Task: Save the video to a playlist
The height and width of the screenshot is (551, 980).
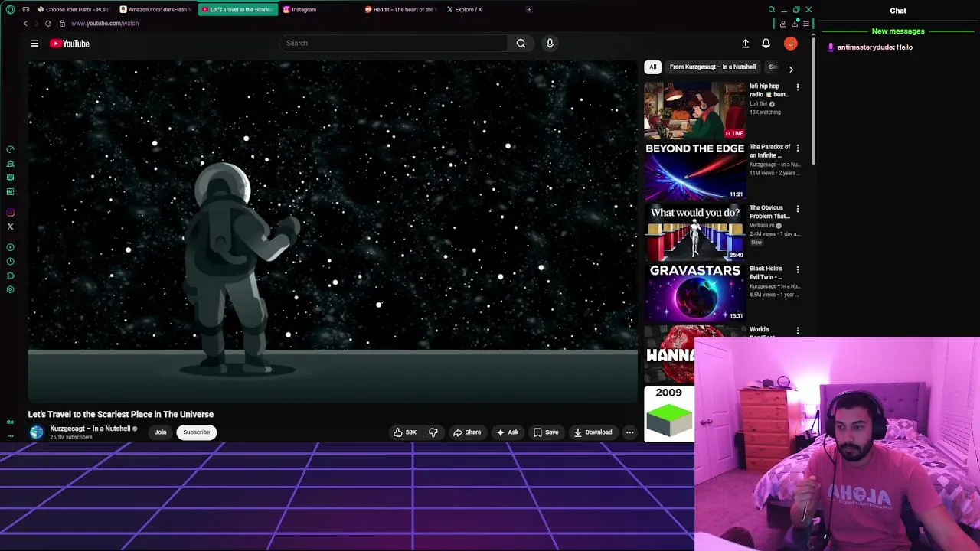Action: tap(546, 432)
